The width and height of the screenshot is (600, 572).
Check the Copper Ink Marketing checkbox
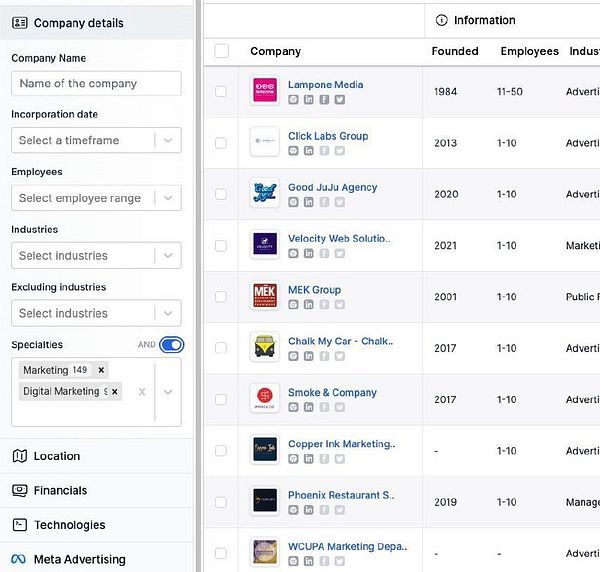(x=221, y=451)
